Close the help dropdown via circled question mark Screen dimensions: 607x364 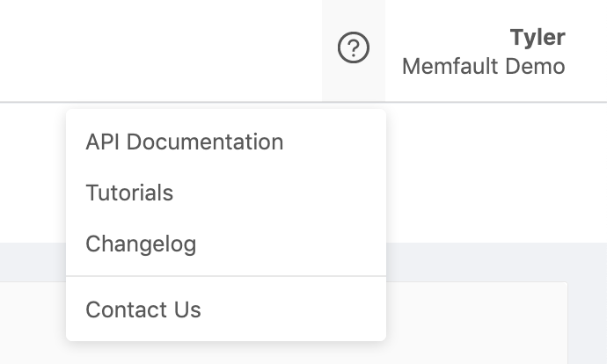pyautogui.click(x=354, y=47)
